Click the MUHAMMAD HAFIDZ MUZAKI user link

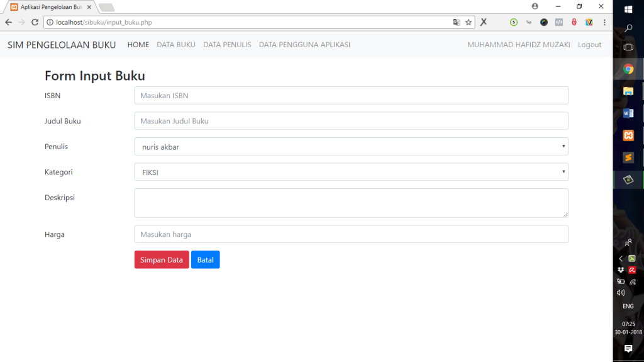point(519,45)
